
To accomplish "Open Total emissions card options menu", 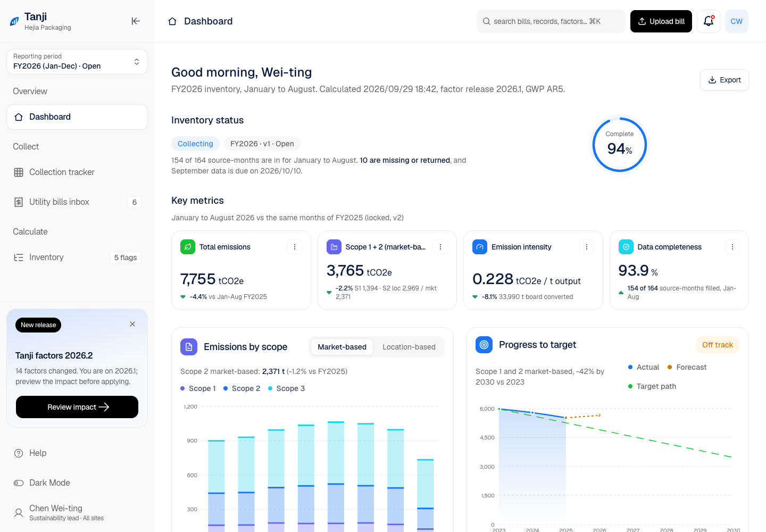I will click(x=295, y=247).
